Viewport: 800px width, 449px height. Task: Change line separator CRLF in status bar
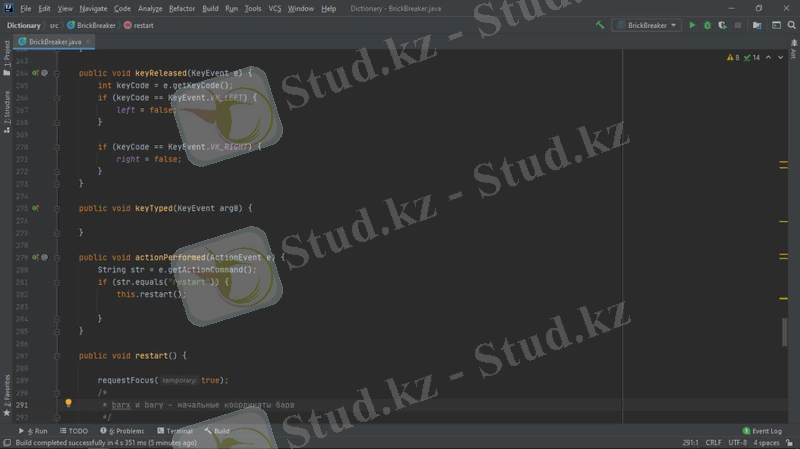tap(713, 443)
